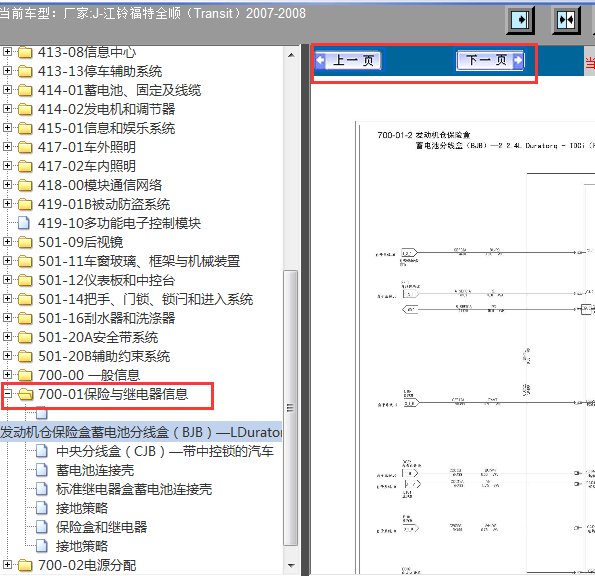This screenshot has width=595, height=576.
Task: Click document icon beside 标准继电器盒蓄电池连接壳
Action: pos(42,489)
